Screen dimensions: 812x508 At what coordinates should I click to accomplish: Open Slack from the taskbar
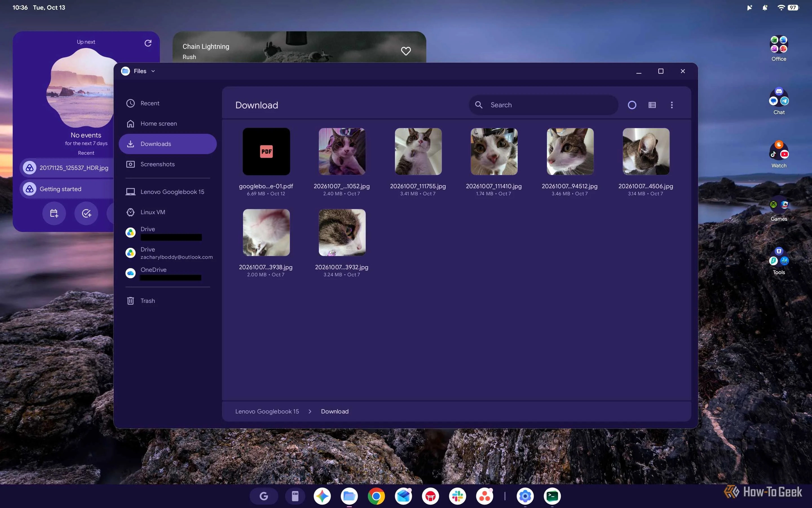(x=457, y=496)
